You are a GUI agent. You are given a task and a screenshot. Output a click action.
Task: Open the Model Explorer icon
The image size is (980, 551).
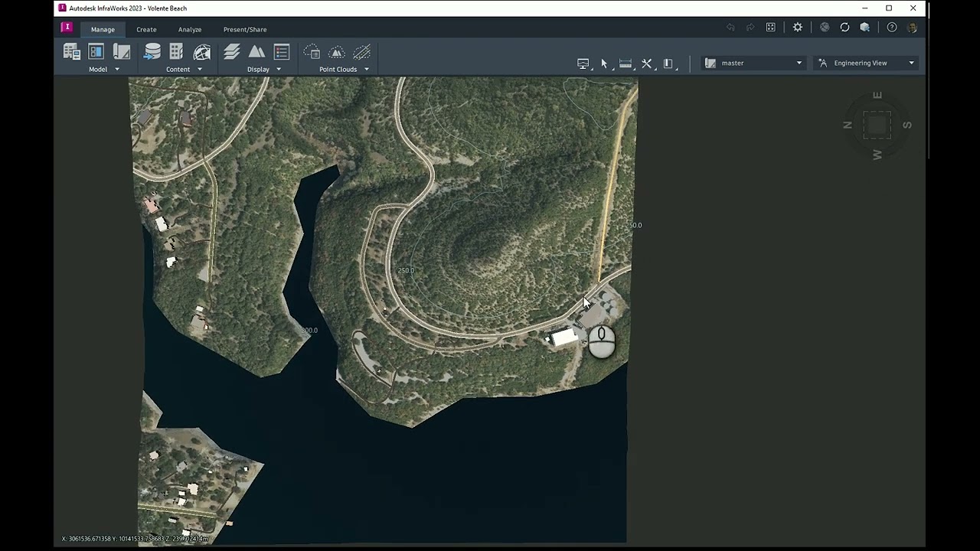[x=96, y=52]
